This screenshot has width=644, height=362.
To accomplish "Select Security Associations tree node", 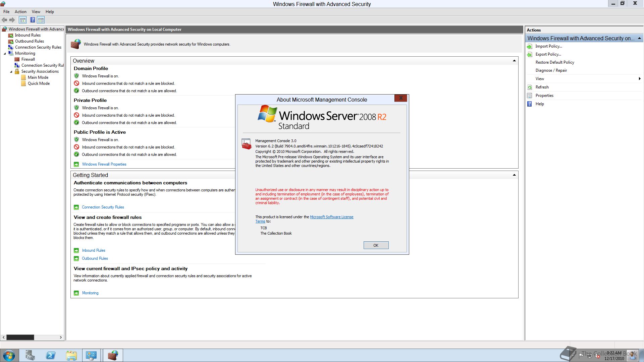I will 40,71.
